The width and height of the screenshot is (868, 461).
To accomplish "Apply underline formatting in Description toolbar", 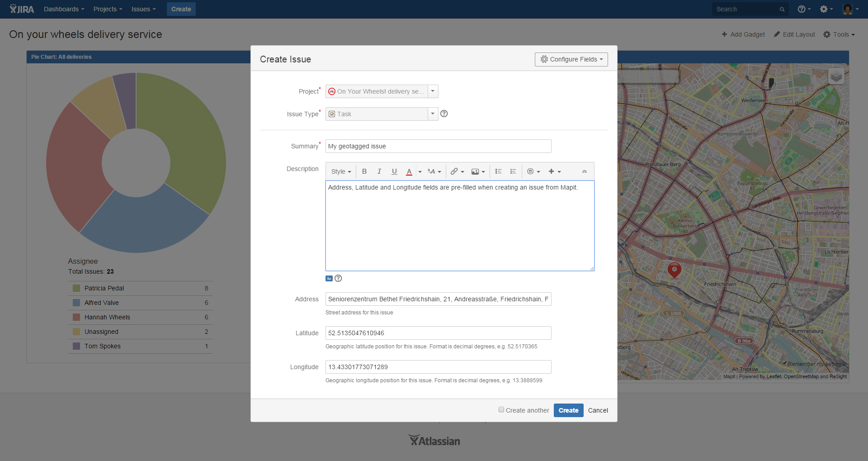I will pyautogui.click(x=394, y=171).
